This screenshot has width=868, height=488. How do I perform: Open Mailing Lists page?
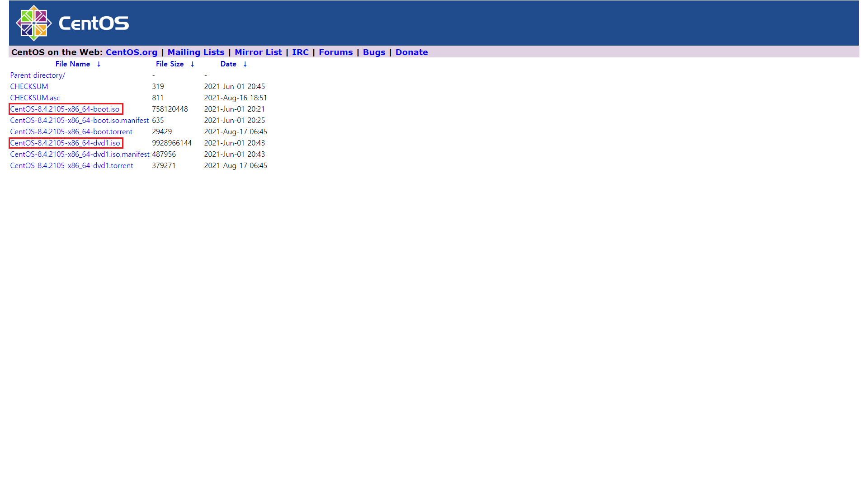point(196,52)
